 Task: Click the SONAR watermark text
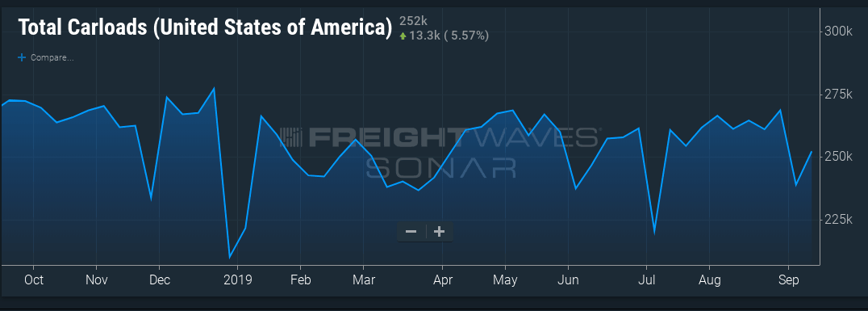coord(441,167)
